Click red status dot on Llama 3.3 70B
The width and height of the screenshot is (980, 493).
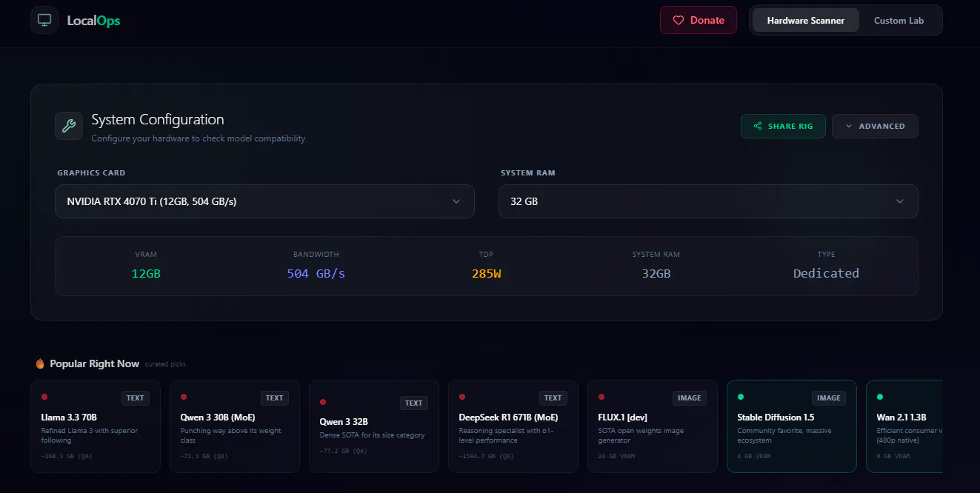[44, 397]
